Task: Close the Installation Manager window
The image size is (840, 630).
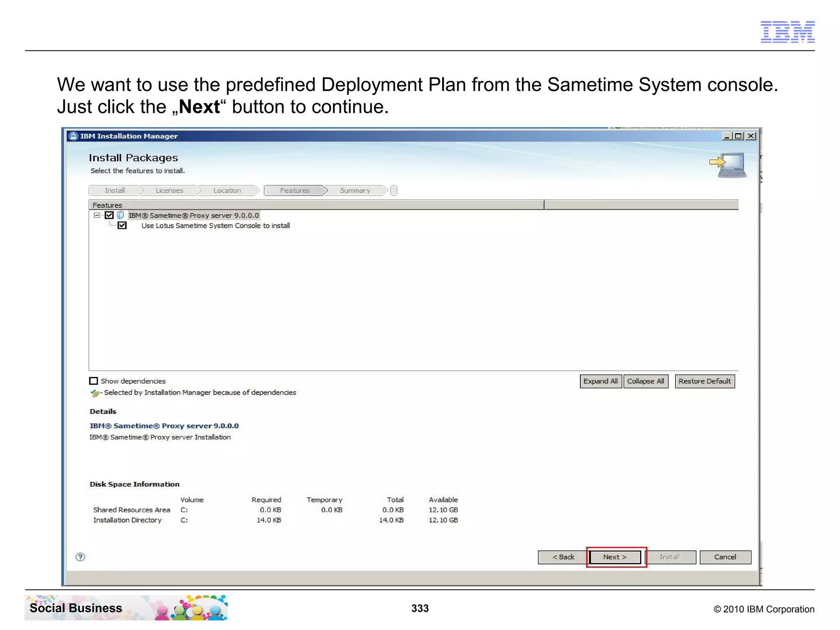Action: pyautogui.click(x=751, y=136)
